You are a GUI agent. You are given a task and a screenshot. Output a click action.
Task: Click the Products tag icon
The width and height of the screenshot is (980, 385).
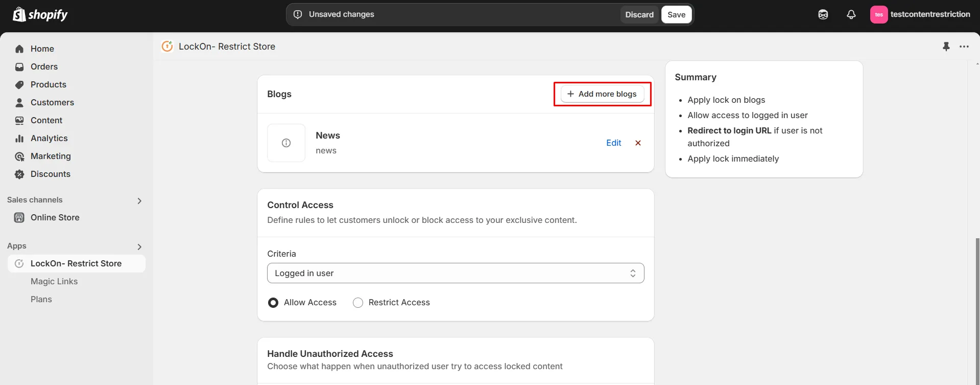[x=19, y=84]
